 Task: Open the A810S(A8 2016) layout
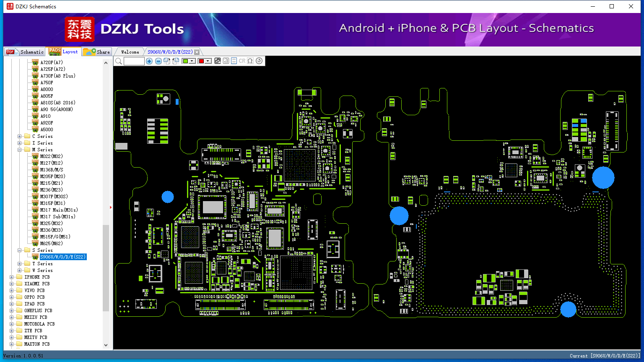[x=58, y=103]
